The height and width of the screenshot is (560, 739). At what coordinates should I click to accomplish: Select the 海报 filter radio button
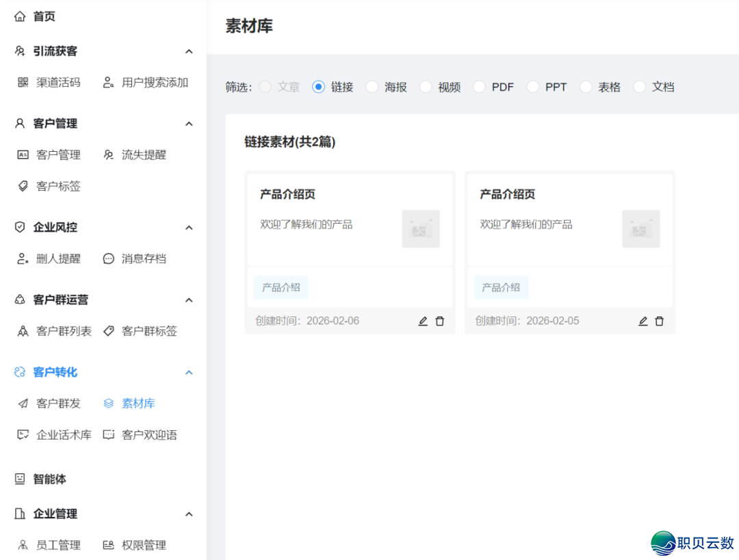click(372, 87)
